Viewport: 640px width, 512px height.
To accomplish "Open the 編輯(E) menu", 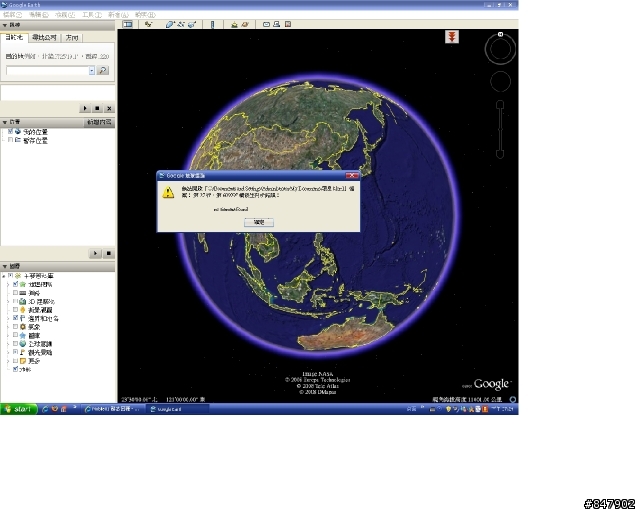I will click(39, 15).
